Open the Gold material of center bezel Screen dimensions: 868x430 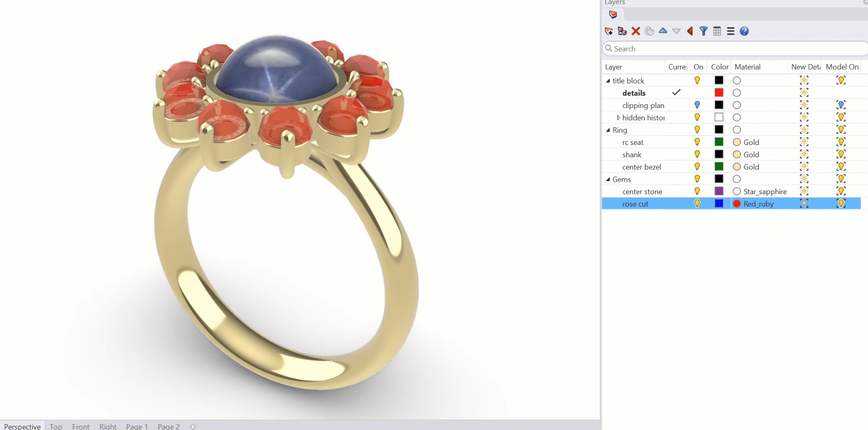(751, 167)
